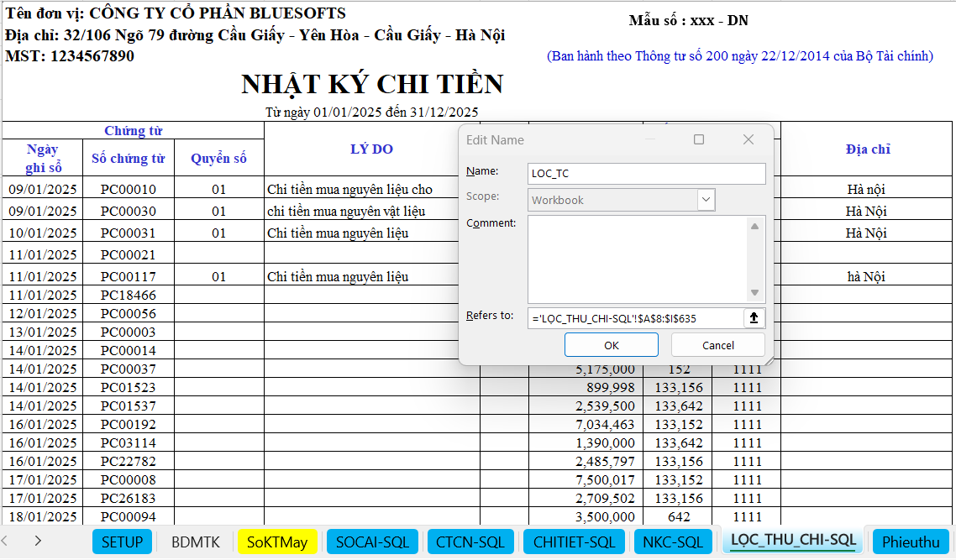Maximize the Edit Name dialog window
This screenshot has width=956, height=560.
tap(698, 140)
